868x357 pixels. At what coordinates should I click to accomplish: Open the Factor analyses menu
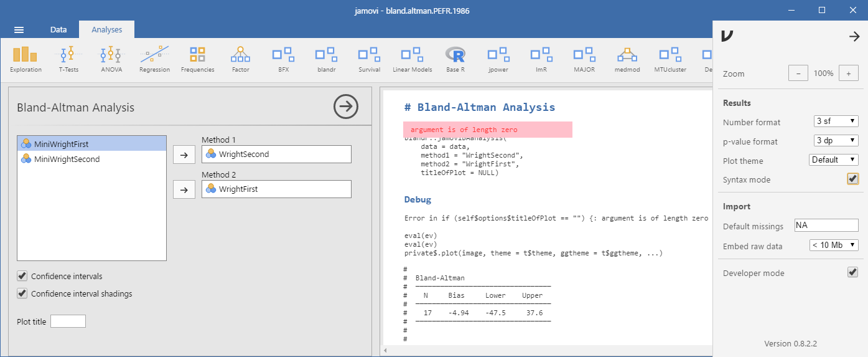[x=241, y=60]
